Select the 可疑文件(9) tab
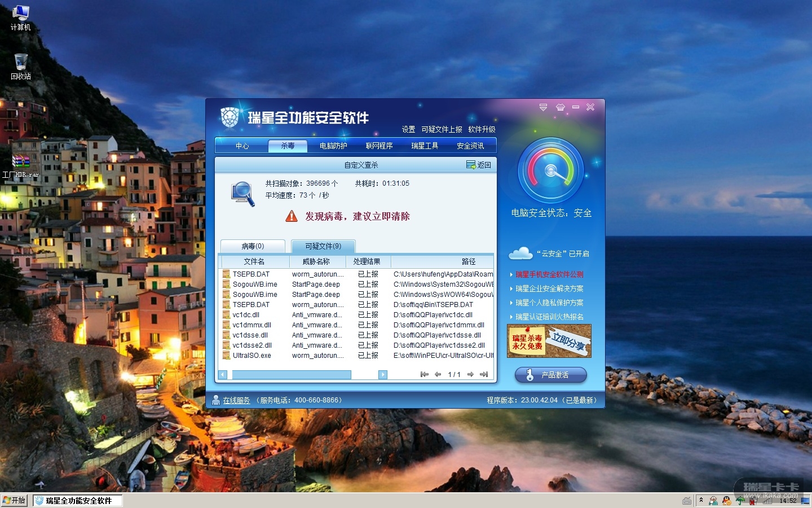The height and width of the screenshot is (508, 812). pos(323,246)
